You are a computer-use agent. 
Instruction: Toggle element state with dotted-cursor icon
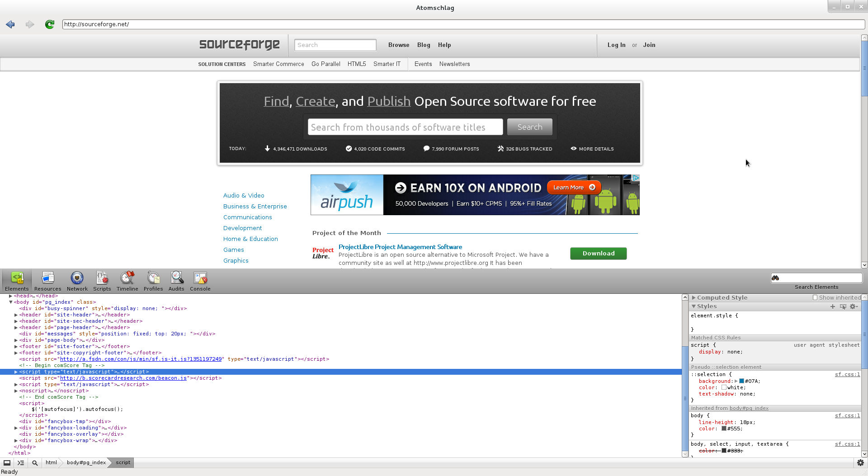coord(843,306)
